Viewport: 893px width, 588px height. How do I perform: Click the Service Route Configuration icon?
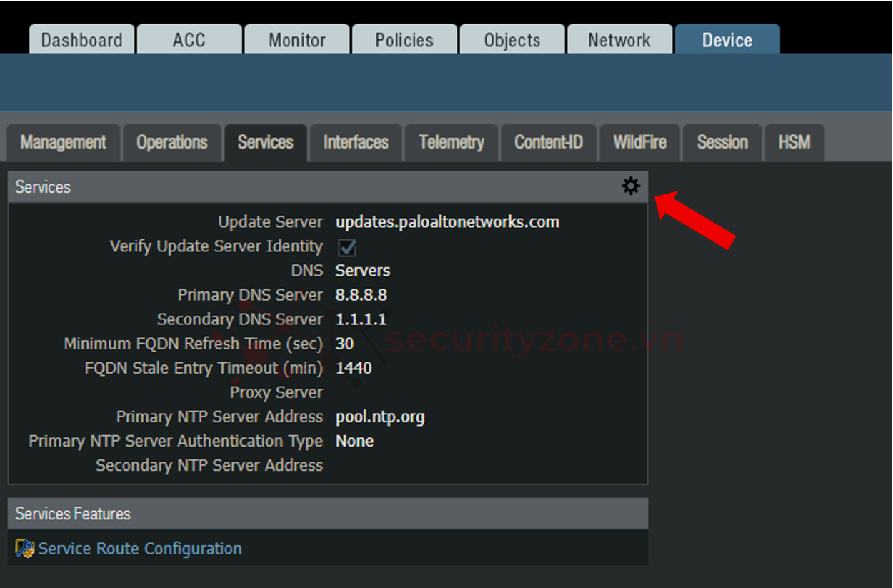click(x=25, y=549)
